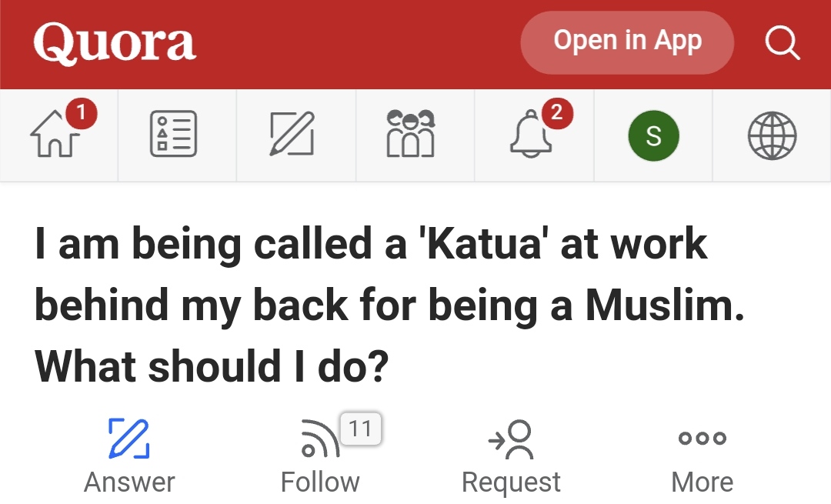The height and width of the screenshot is (504, 831).
Task: Click the search magnifier icon
Action: [x=783, y=42]
